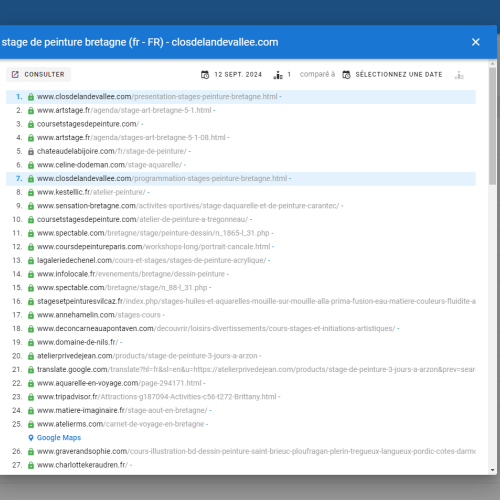The height and width of the screenshot is (500, 500).
Task: Click green lock icon for www.charlottekeraudren.fr
Action: (x=31, y=465)
